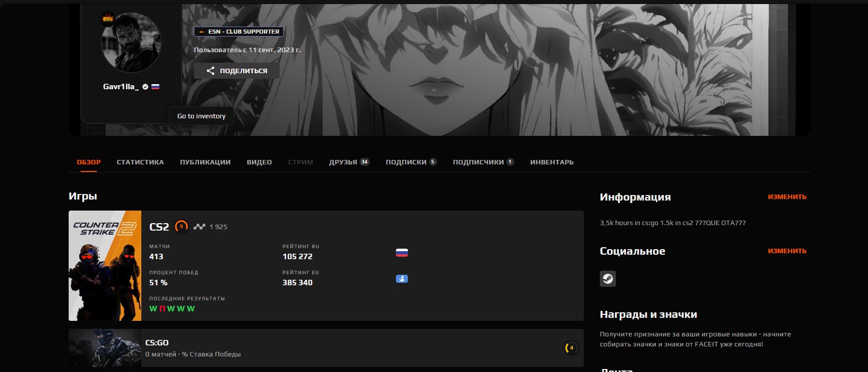Open the Counter-Strike 2 game cover

pyautogui.click(x=105, y=266)
